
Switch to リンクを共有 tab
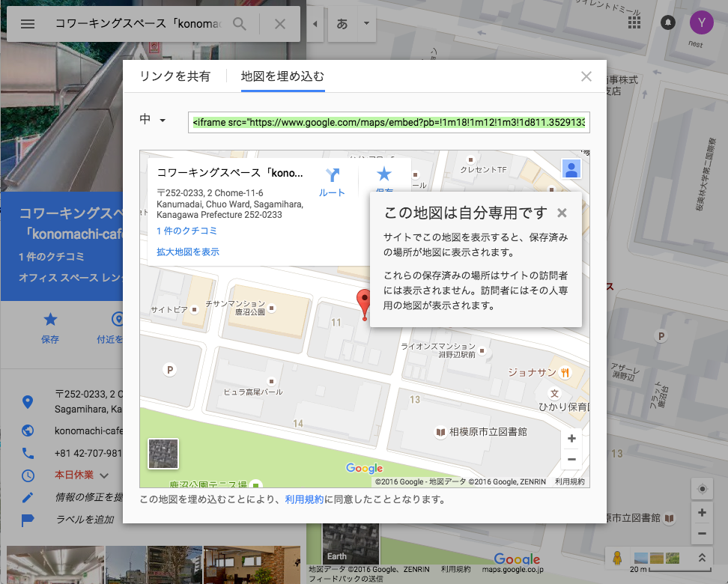click(175, 76)
